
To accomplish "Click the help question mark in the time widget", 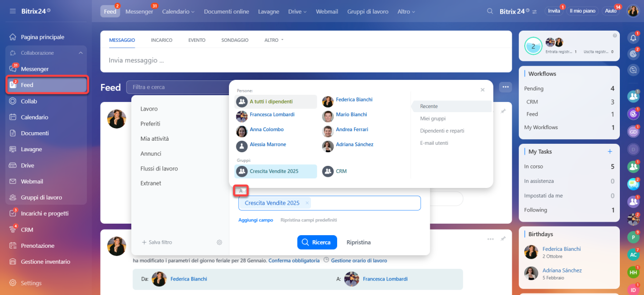I will (615, 36).
